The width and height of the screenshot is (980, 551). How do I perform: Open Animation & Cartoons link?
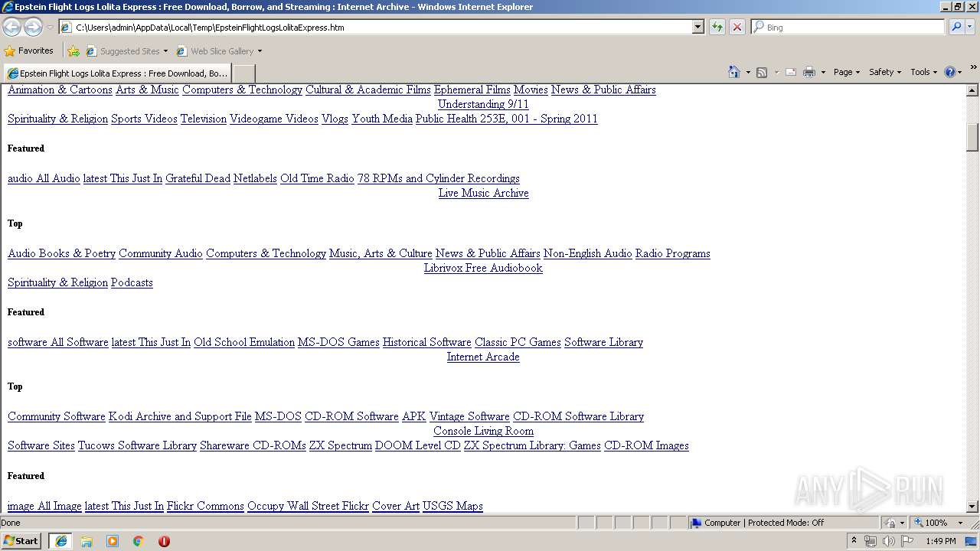click(x=60, y=90)
